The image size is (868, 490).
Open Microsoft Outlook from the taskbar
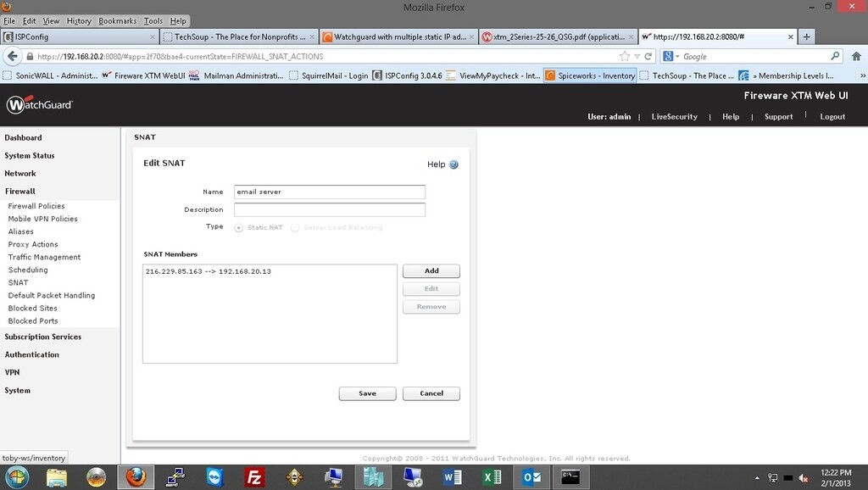531,477
